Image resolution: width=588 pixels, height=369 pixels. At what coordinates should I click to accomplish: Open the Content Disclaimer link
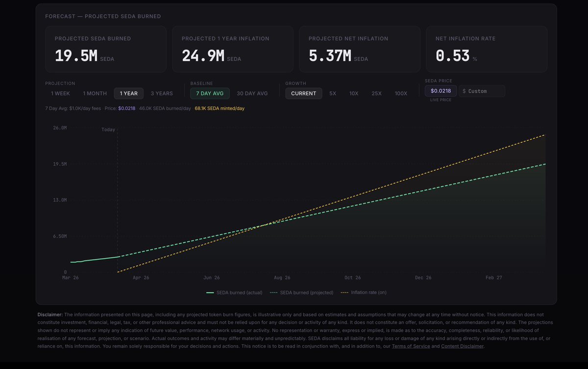point(463,346)
